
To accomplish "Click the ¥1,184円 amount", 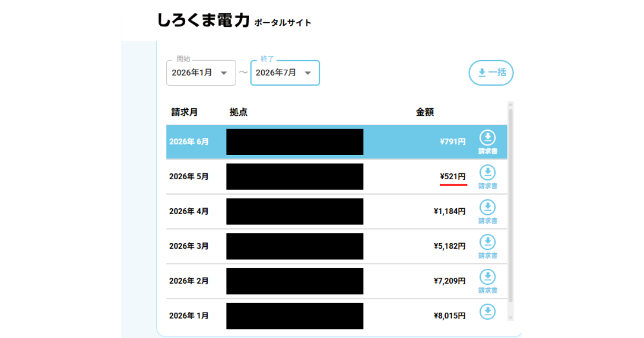I will [450, 211].
